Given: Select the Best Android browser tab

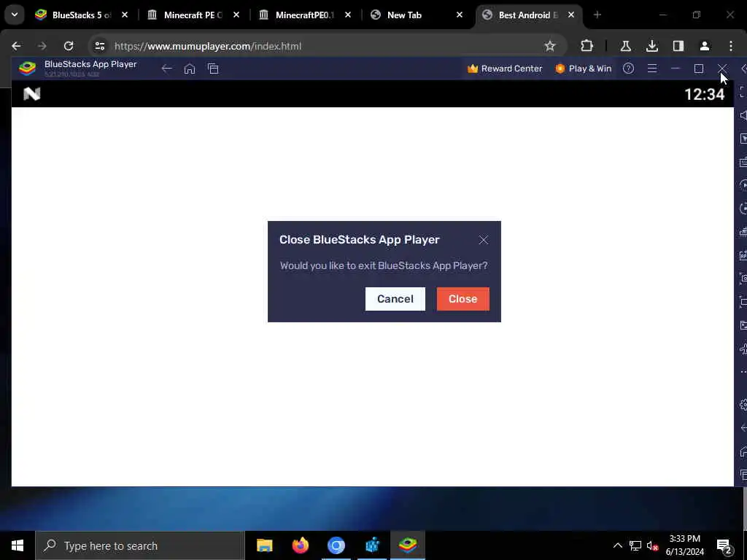Looking at the screenshot, I should point(522,15).
